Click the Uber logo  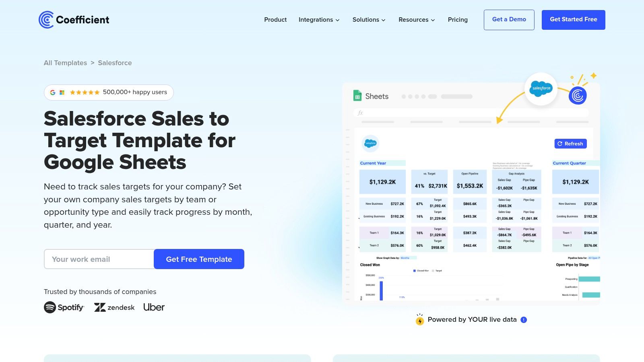click(154, 307)
